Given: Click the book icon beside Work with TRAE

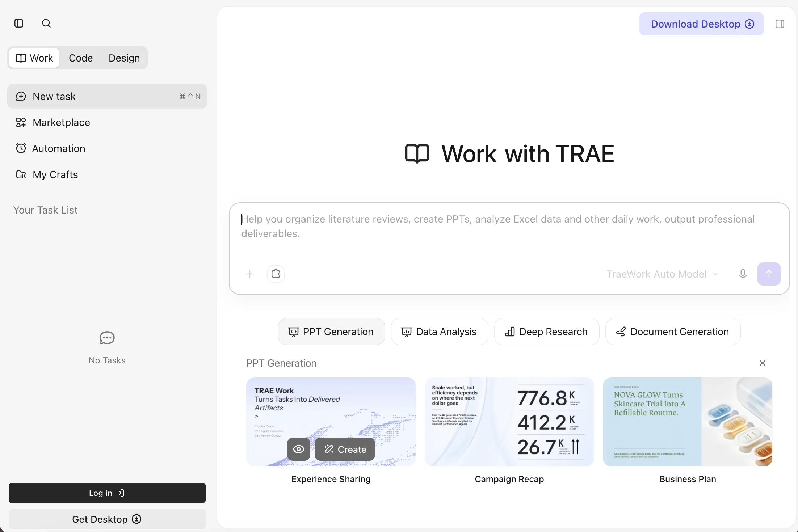Looking at the screenshot, I should point(417,154).
